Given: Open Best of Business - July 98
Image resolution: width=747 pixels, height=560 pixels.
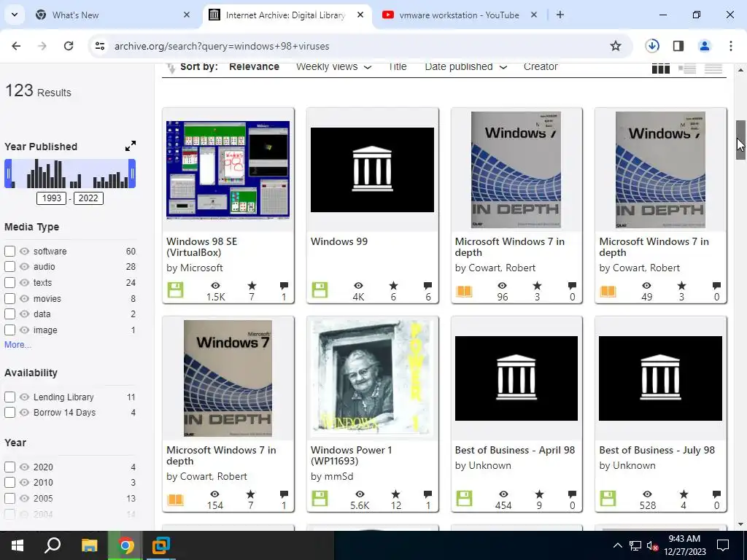Looking at the screenshot, I should [x=657, y=450].
